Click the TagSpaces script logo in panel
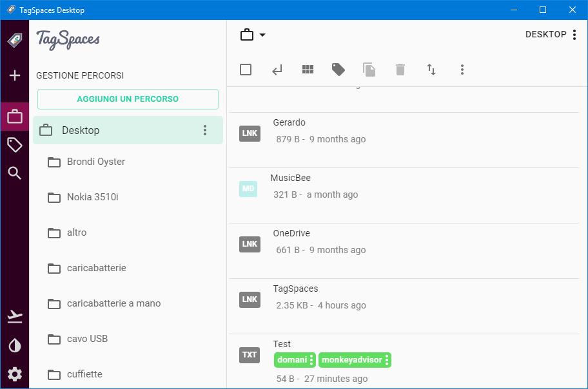 click(68, 40)
